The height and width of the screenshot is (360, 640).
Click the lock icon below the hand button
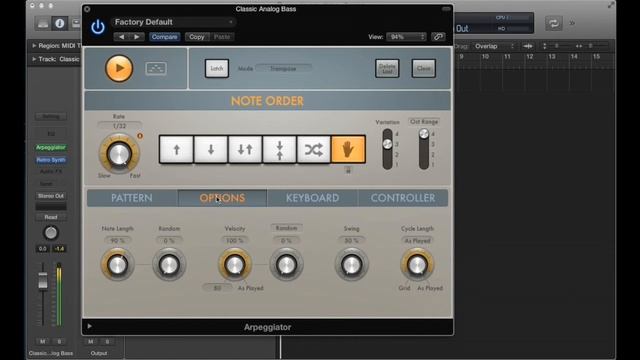348,170
